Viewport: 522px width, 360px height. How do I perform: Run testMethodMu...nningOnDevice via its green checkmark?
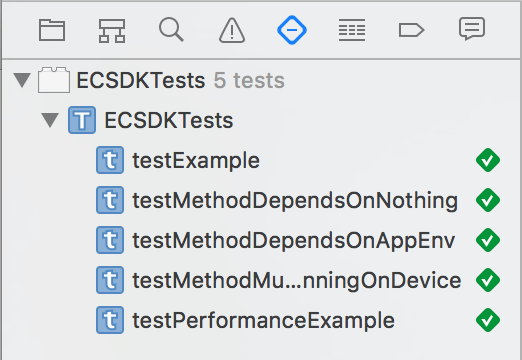click(488, 280)
